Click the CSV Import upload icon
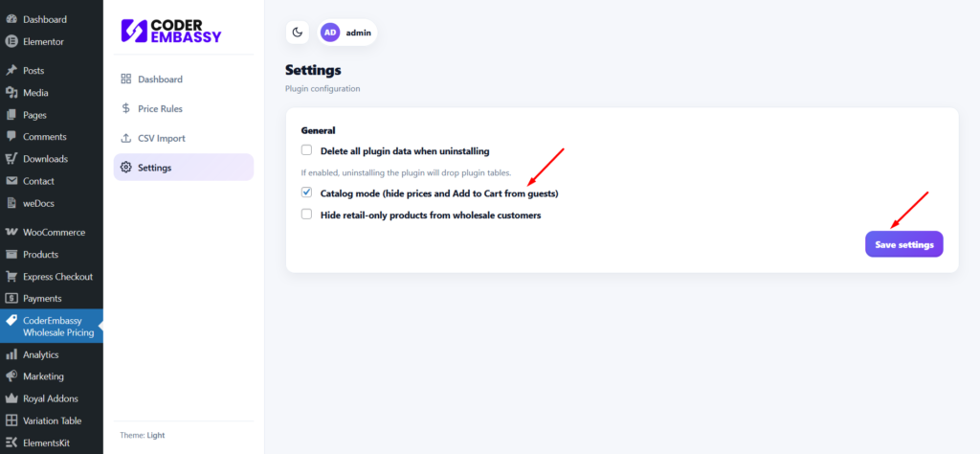Viewport: 980px width, 454px height. pos(125,138)
